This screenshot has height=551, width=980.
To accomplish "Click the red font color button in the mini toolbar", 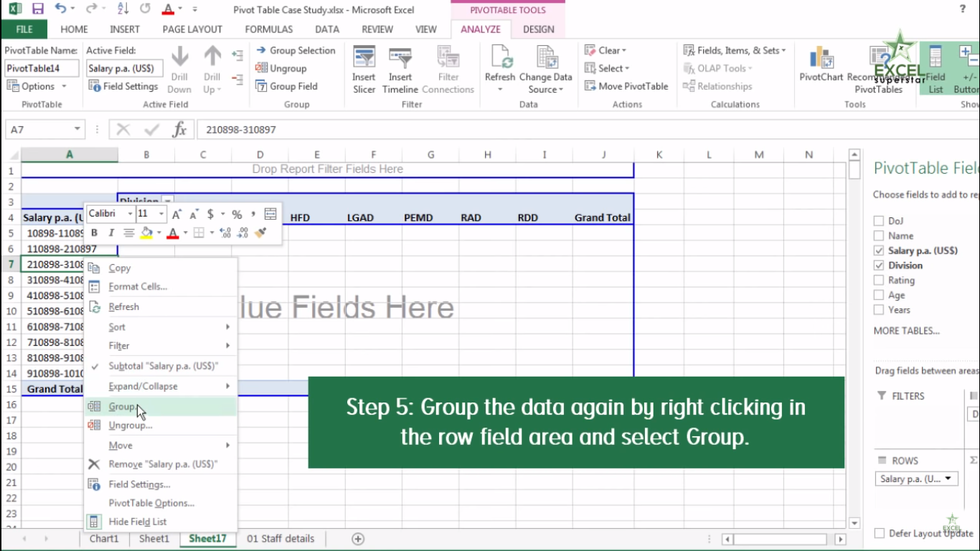I will tap(172, 232).
